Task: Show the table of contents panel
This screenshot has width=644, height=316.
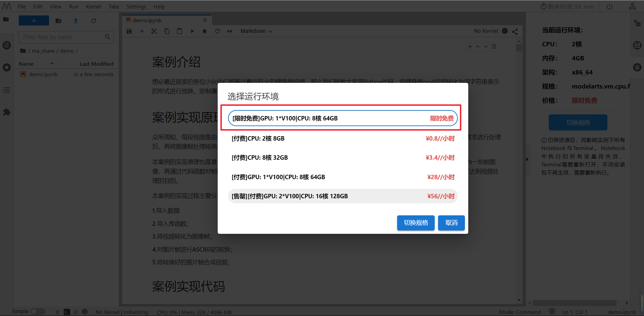Action: [x=7, y=90]
